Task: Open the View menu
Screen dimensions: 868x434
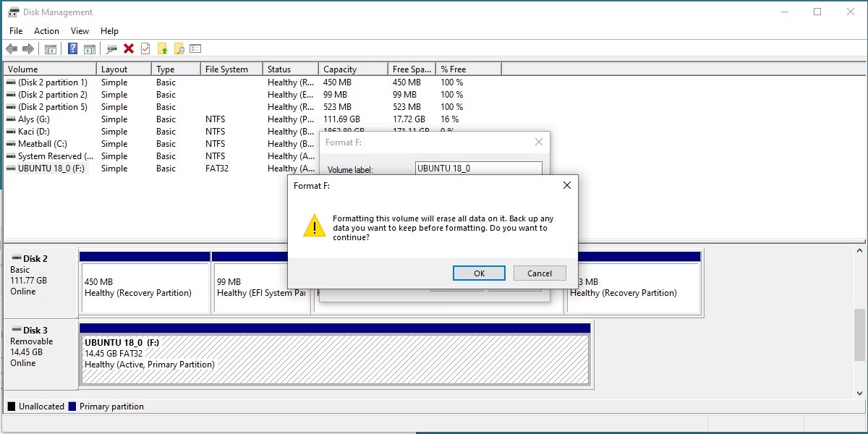Action: point(80,31)
